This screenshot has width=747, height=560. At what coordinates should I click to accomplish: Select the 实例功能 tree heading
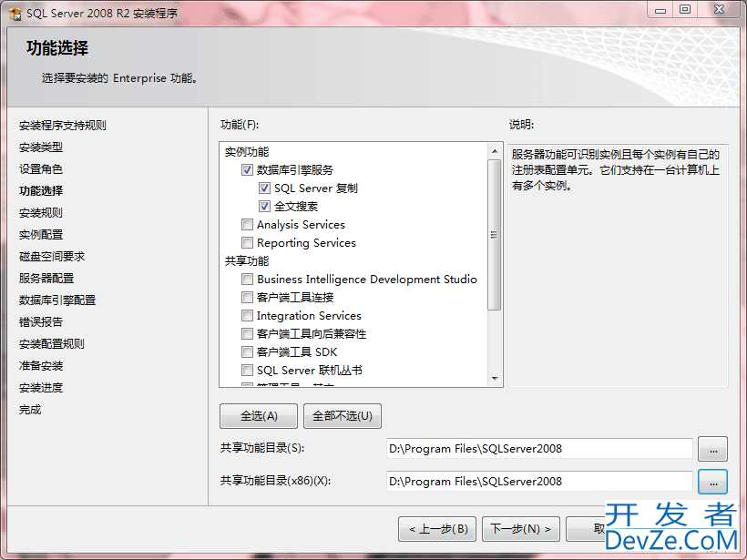pos(247,152)
